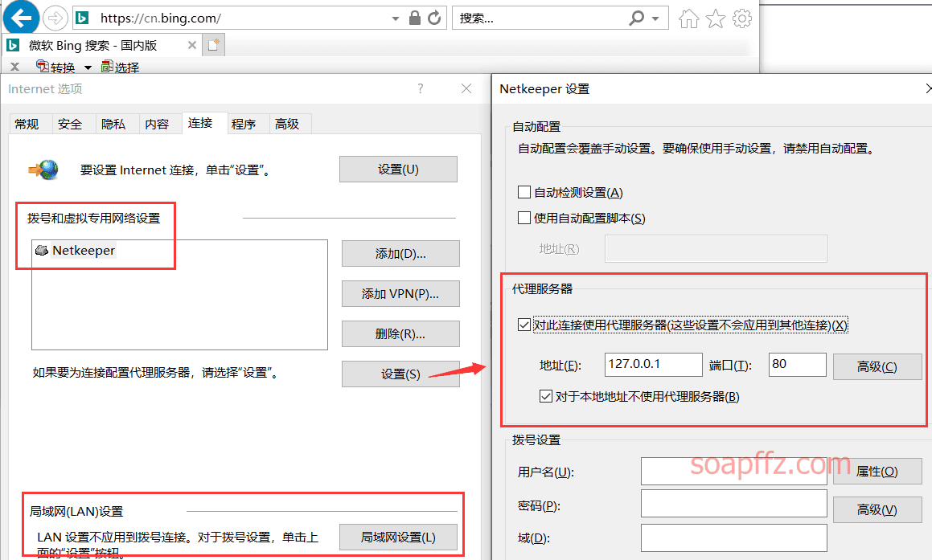Uncheck 对此连接使用代理服务器 checkbox

524,325
